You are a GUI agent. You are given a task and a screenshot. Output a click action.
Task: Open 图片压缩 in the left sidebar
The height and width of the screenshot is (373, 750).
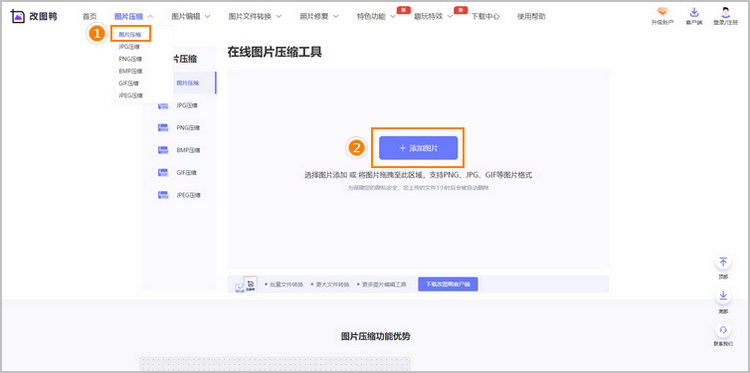click(188, 83)
